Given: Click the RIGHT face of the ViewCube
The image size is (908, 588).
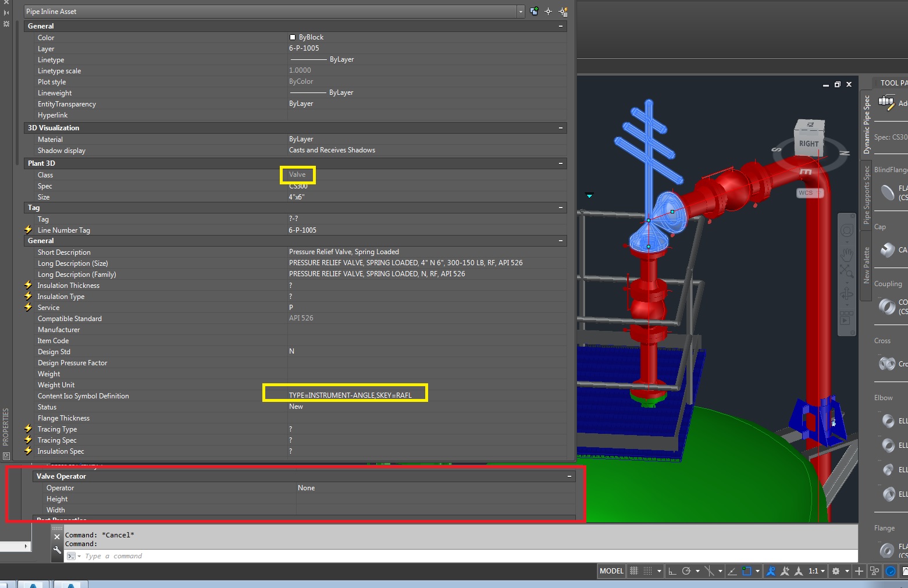Looking at the screenshot, I should point(808,144).
